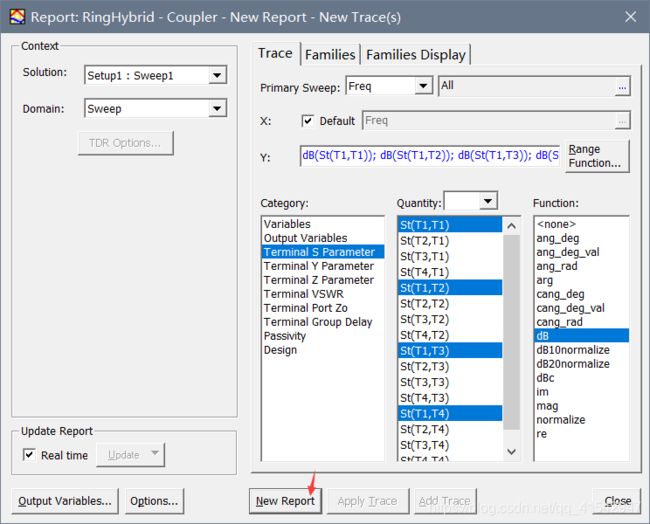Click the Options... button

point(154,501)
